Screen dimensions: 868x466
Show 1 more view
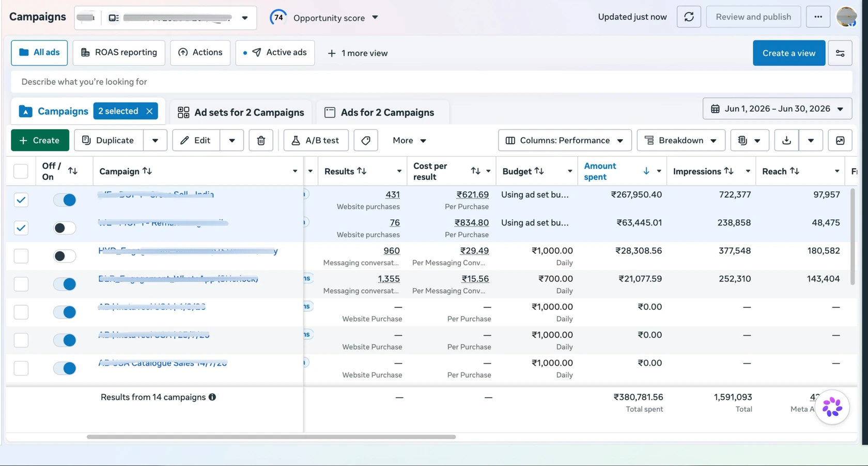358,53
